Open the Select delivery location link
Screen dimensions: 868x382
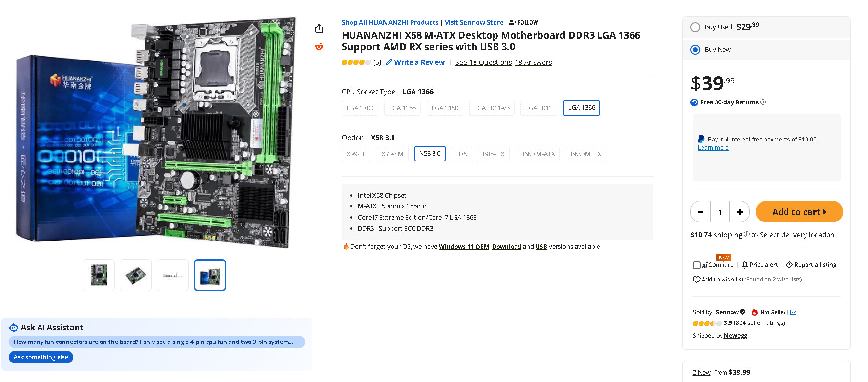[x=797, y=235]
